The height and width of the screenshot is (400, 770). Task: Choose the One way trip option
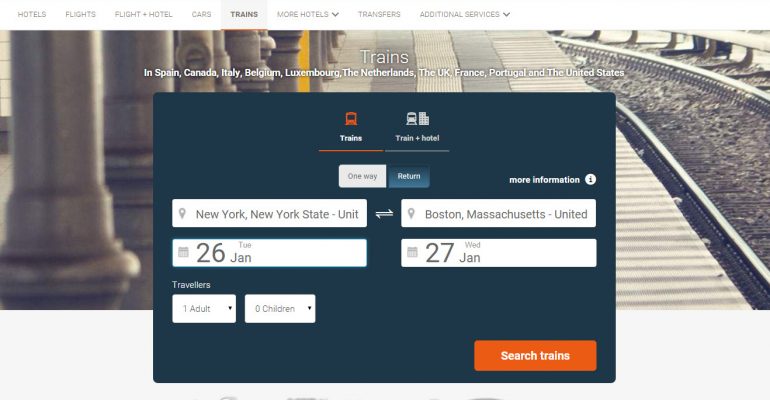[x=362, y=176]
